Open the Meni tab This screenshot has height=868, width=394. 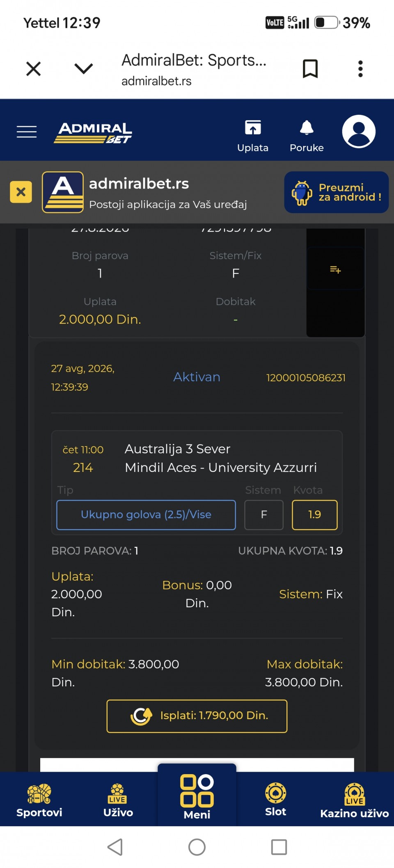click(197, 796)
